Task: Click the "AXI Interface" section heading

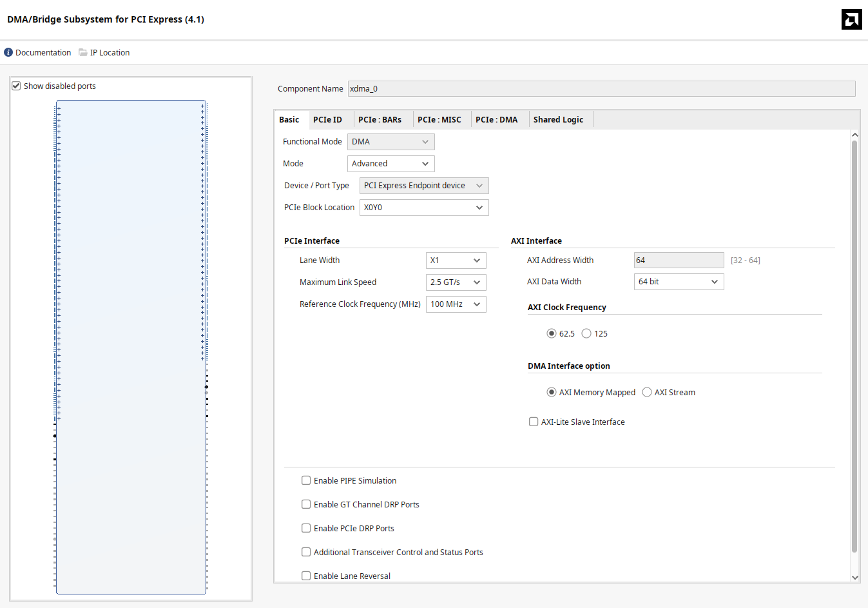Action: coord(536,241)
